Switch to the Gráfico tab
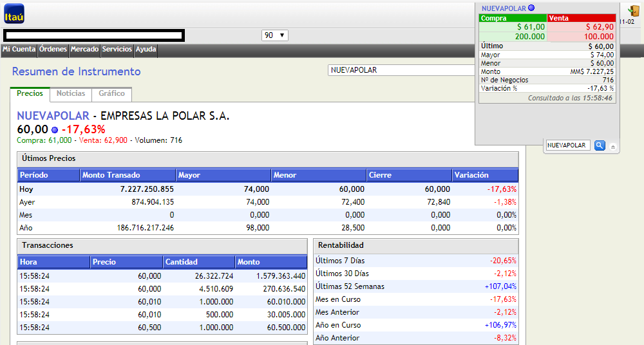 point(111,94)
